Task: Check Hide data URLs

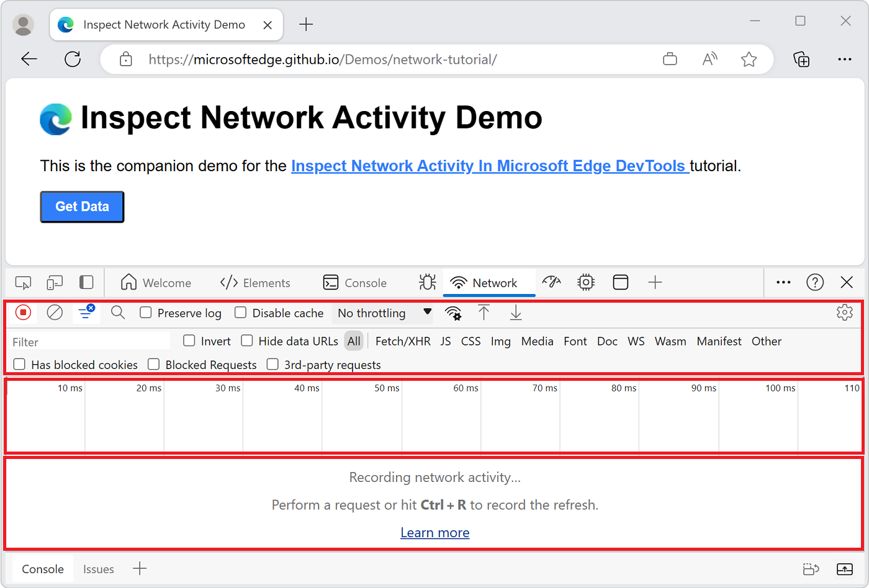Action: click(246, 341)
